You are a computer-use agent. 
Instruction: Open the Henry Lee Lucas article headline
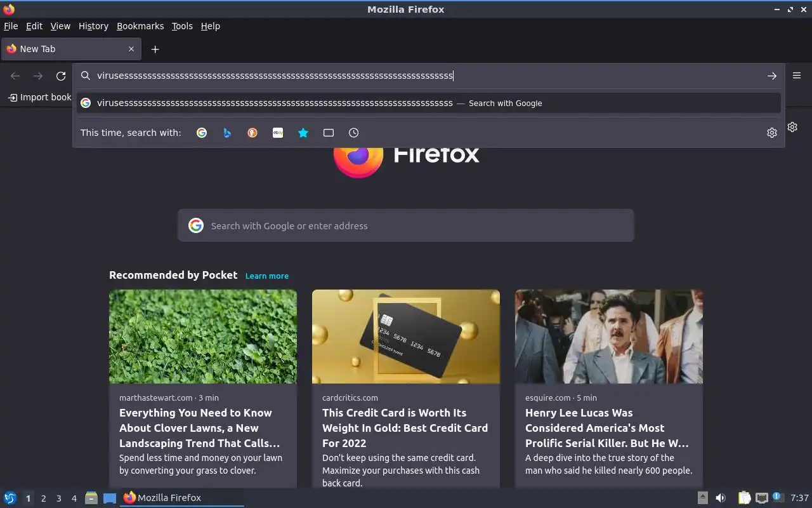(607, 428)
